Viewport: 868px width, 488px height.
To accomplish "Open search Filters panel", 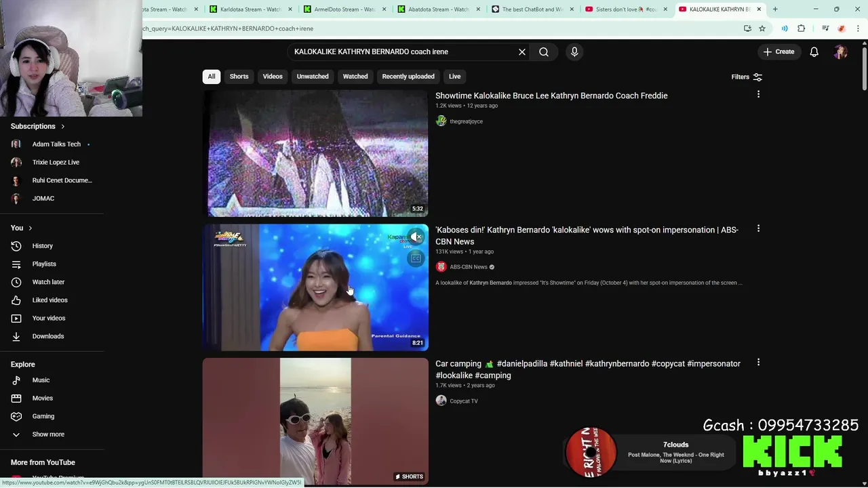I will point(747,77).
